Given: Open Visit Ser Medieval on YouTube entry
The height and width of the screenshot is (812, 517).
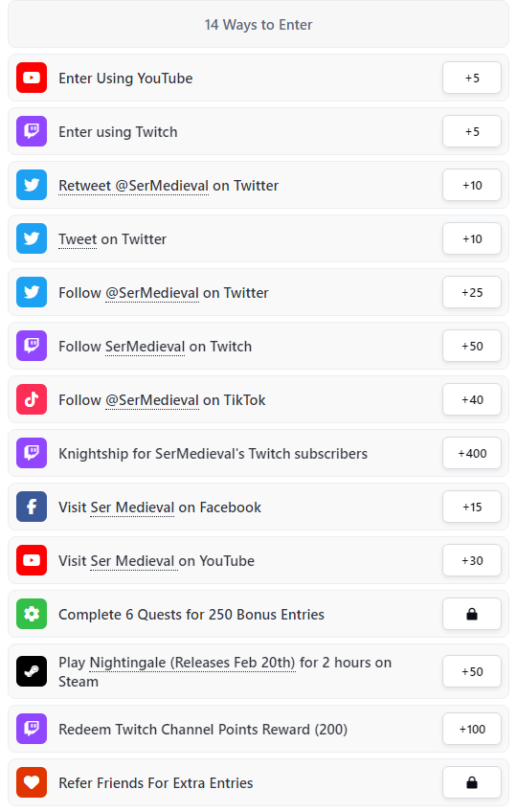Looking at the screenshot, I should coord(258,560).
